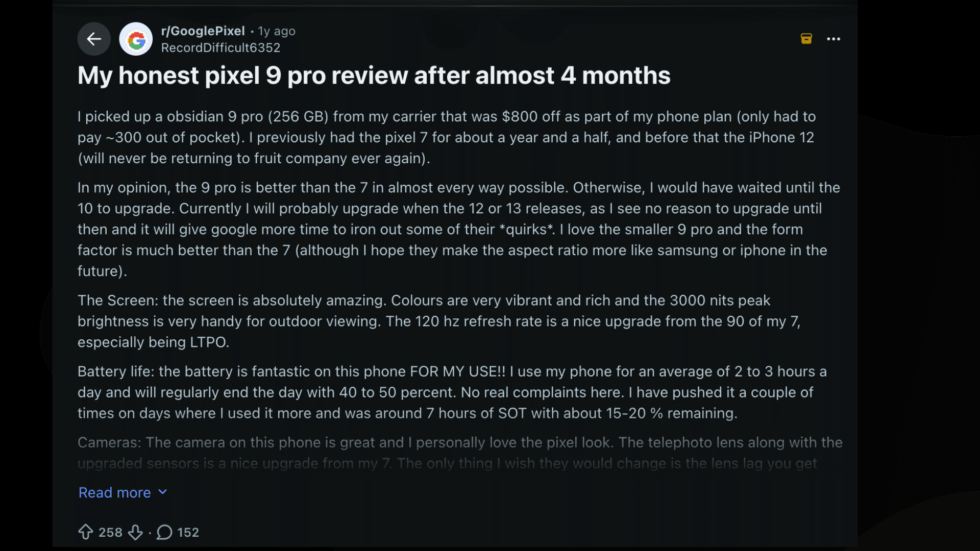Click the 258 vote count
The width and height of the screenshot is (980, 551).
[x=110, y=532]
